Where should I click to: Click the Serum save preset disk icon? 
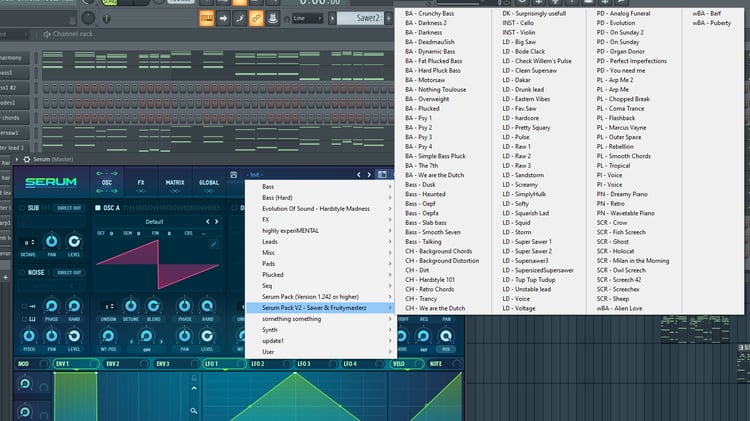[233, 175]
